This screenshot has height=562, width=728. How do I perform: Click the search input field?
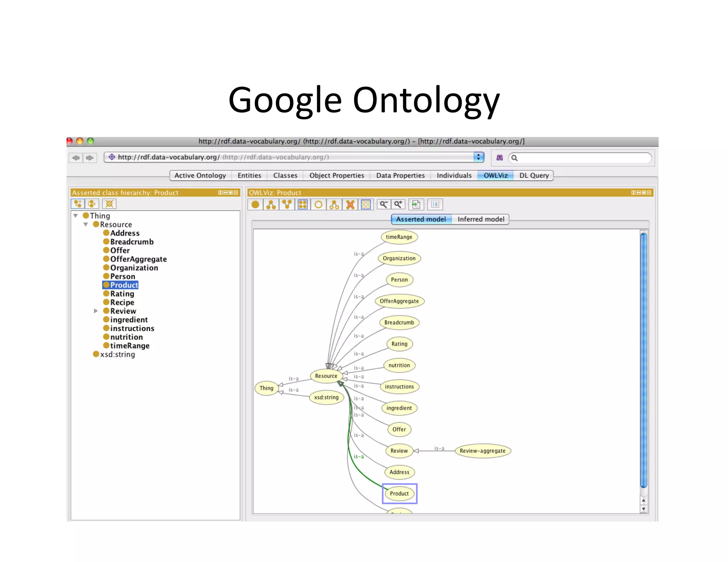click(580, 158)
